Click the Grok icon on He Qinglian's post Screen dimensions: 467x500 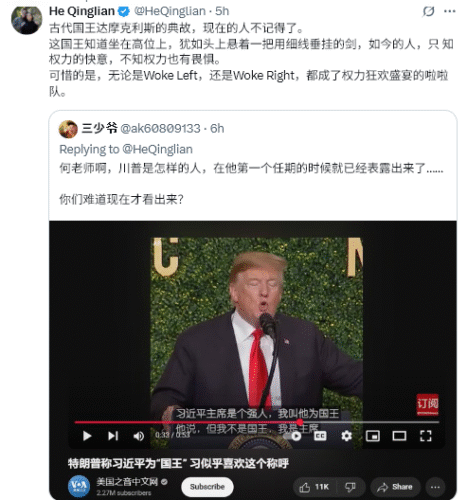pyautogui.click(x=428, y=11)
